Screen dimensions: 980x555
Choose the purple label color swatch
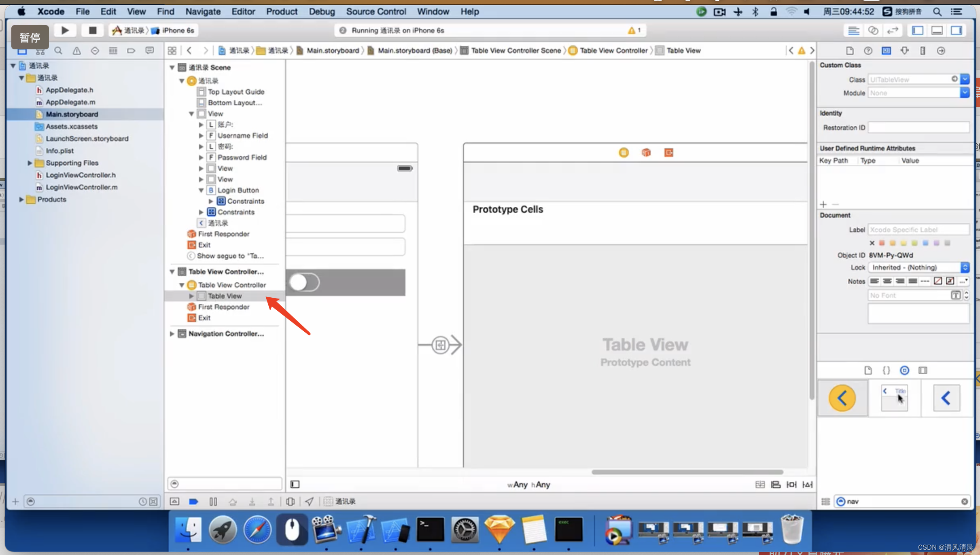tap(936, 243)
